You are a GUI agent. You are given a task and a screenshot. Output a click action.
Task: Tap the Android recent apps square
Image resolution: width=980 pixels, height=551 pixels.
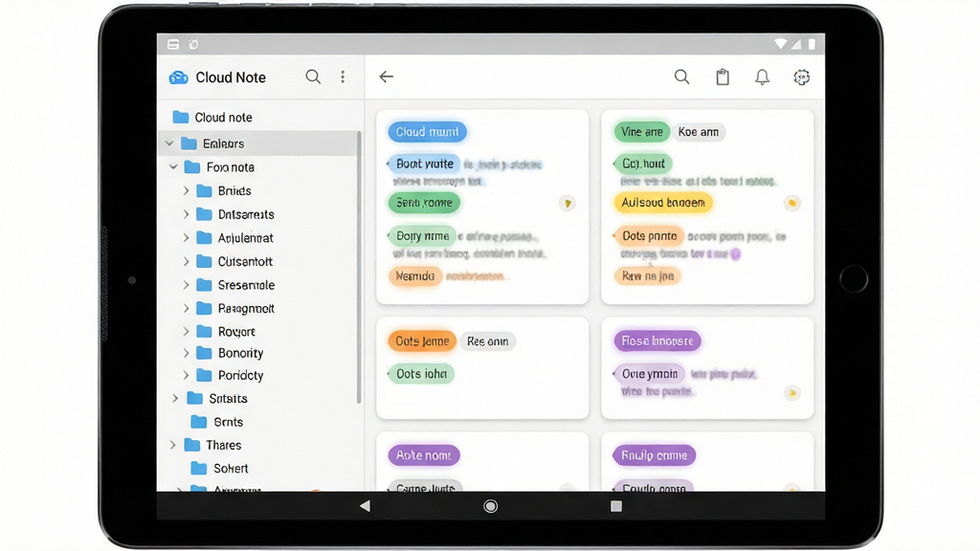click(616, 506)
